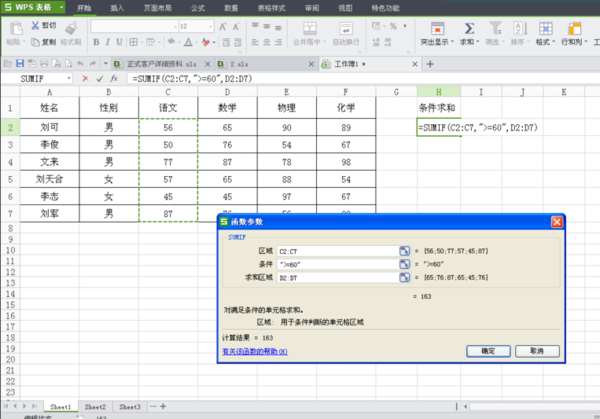Click the 条件 input field in dialog
The width and height of the screenshot is (600, 419).
(x=338, y=264)
